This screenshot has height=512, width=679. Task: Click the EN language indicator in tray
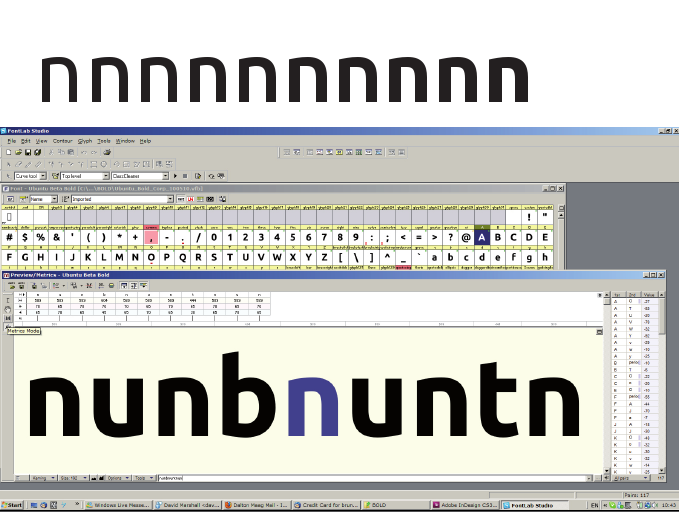(x=594, y=505)
